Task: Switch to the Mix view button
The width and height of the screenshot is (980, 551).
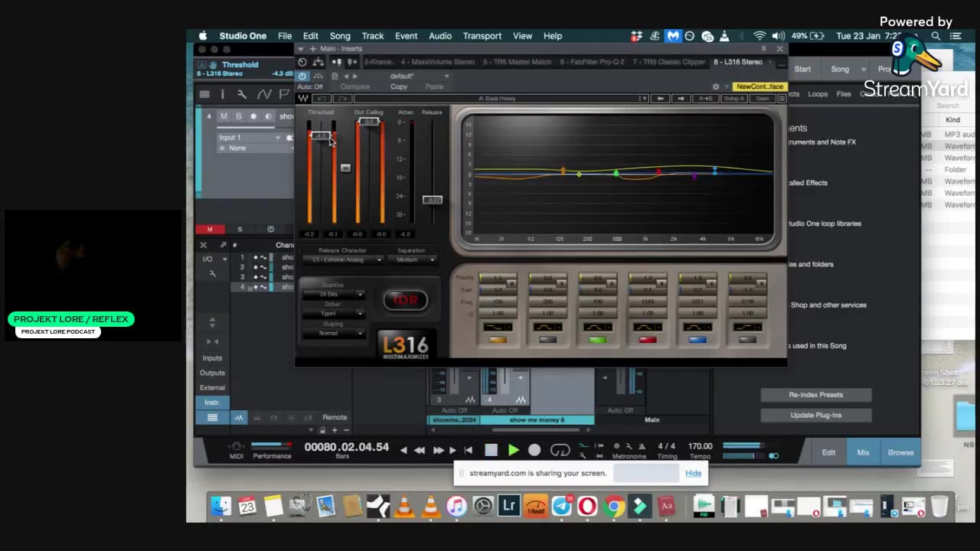Action: click(x=863, y=452)
